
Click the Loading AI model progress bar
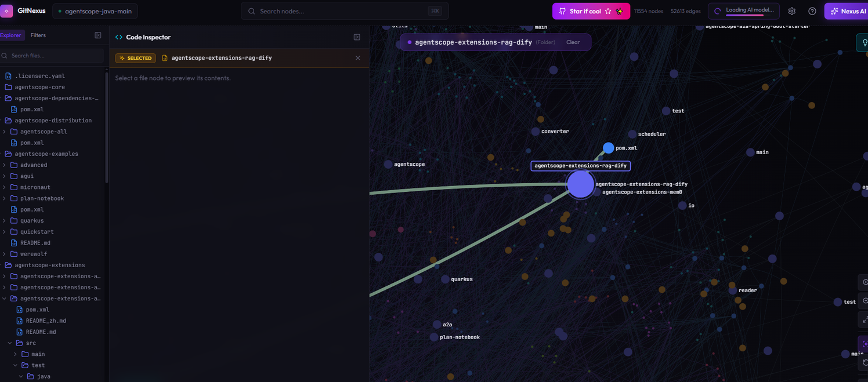click(745, 15)
